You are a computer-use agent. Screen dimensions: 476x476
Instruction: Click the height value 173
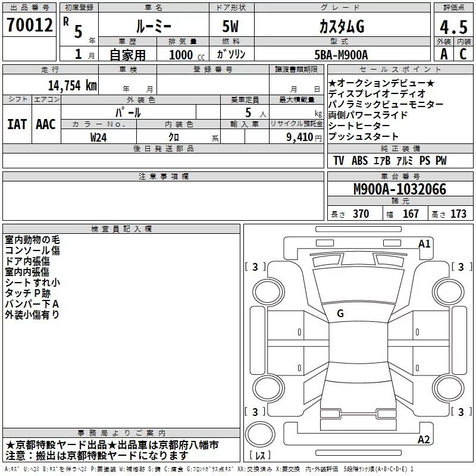(x=458, y=214)
